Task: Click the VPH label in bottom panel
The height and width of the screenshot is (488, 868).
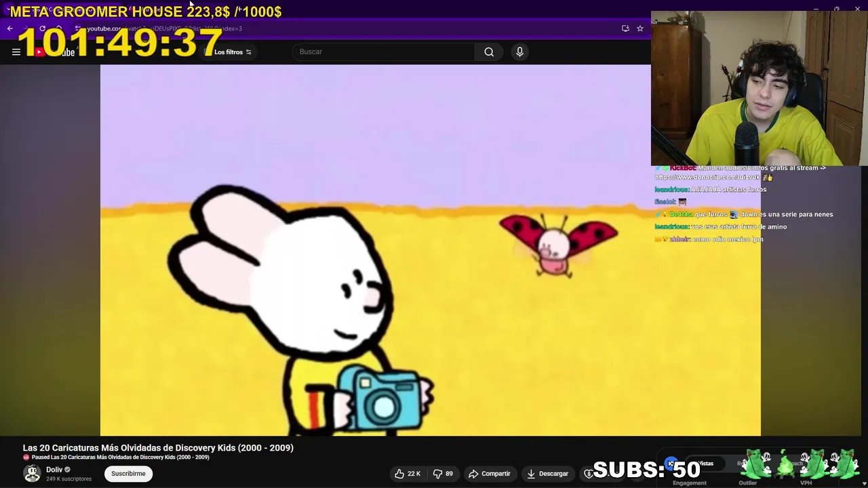Action: click(806, 483)
